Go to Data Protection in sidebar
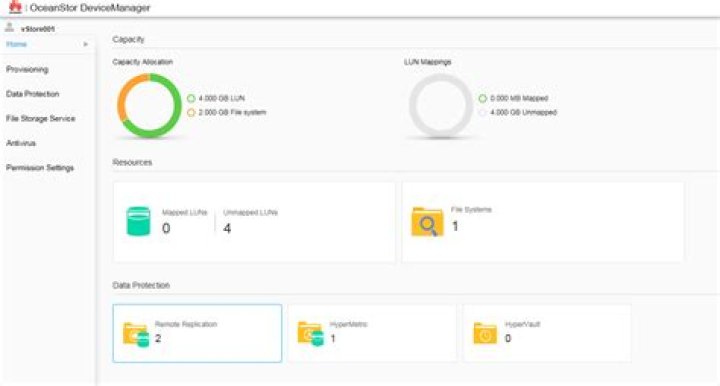720x386 pixels. pos(33,94)
